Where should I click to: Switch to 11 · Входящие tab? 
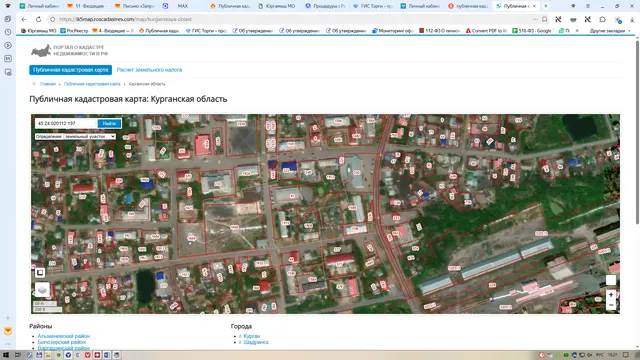click(87, 6)
